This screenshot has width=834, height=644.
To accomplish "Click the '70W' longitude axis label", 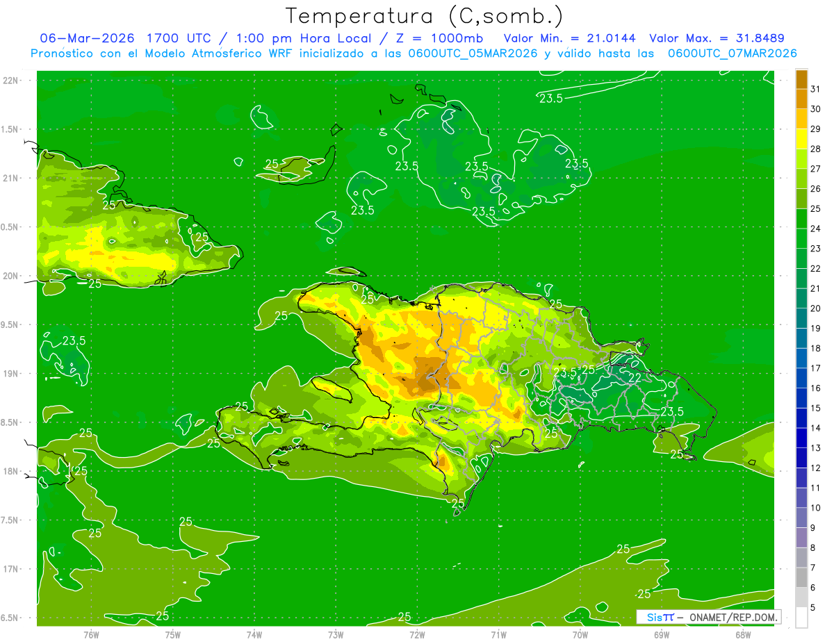I will pos(580,635).
